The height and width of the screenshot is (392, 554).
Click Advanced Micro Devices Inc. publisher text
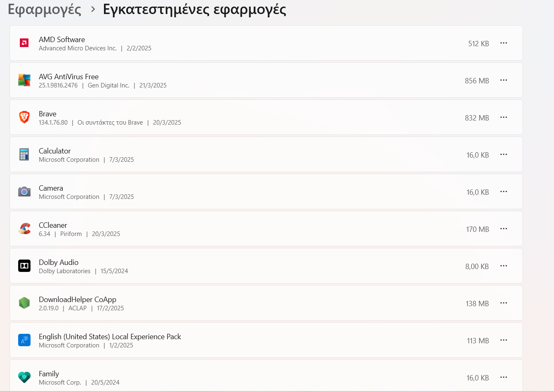78,48
